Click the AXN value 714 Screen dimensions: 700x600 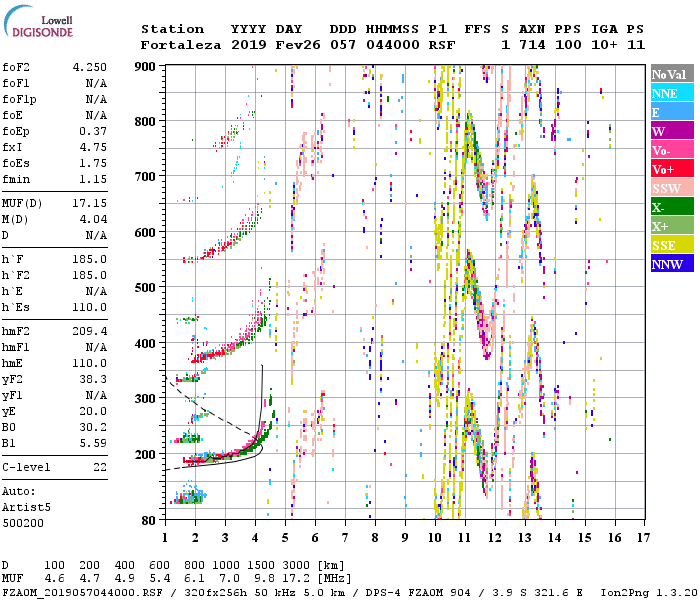tap(532, 45)
